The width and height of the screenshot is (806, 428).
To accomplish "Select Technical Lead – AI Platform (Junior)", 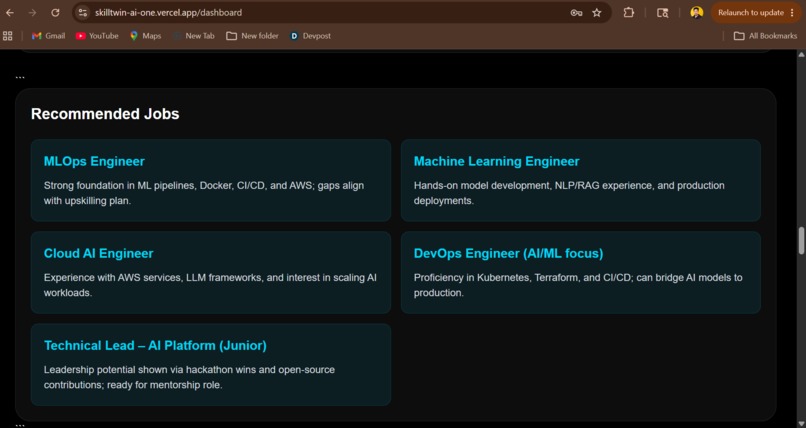I will coord(155,345).
